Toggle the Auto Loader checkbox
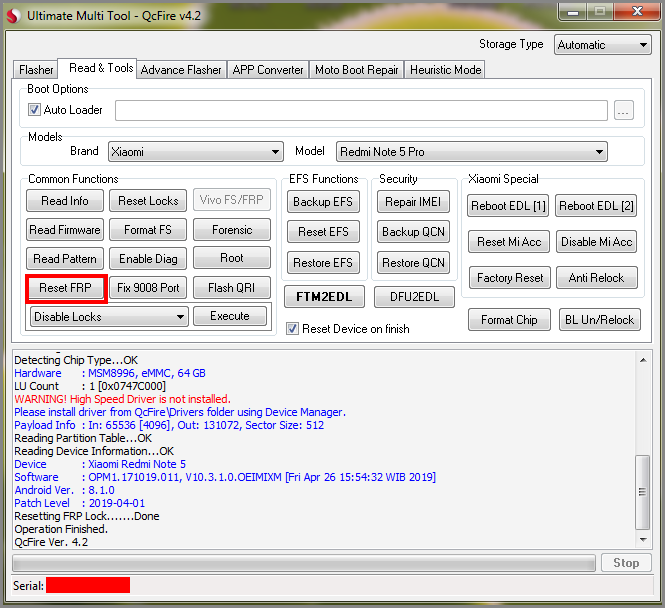 point(34,110)
